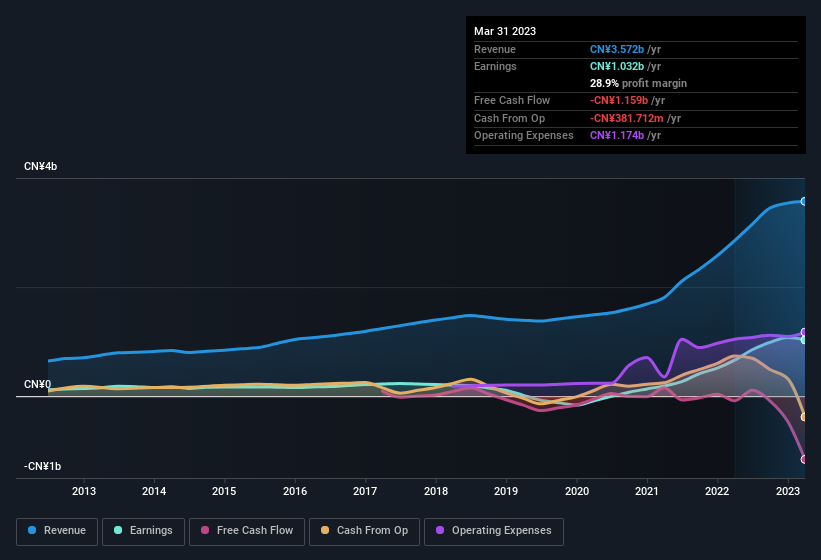Screen dimensions: 821x560
Task: Click the Revenue row label in tooltip
Action: (495, 49)
